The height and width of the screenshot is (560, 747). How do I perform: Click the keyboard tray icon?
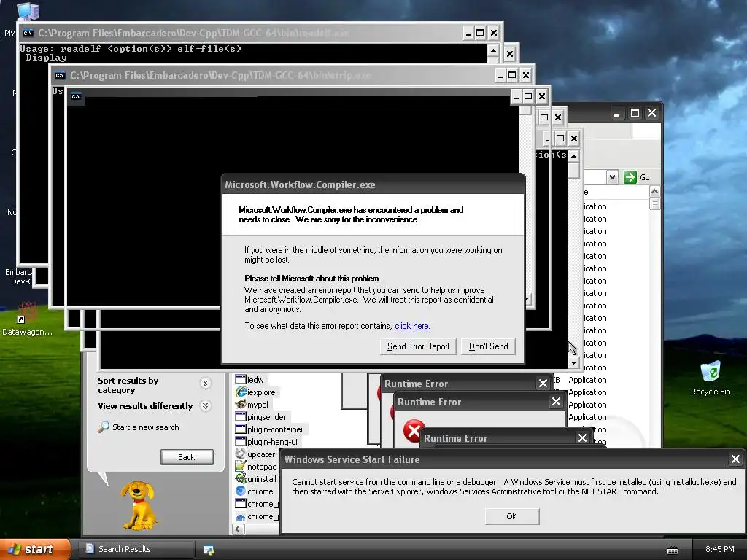[672, 551]
